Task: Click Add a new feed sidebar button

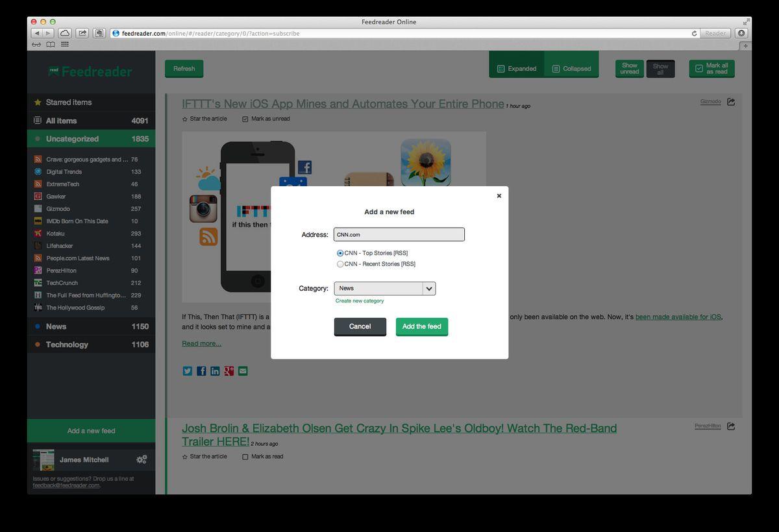Action: [x=91, y=431]
